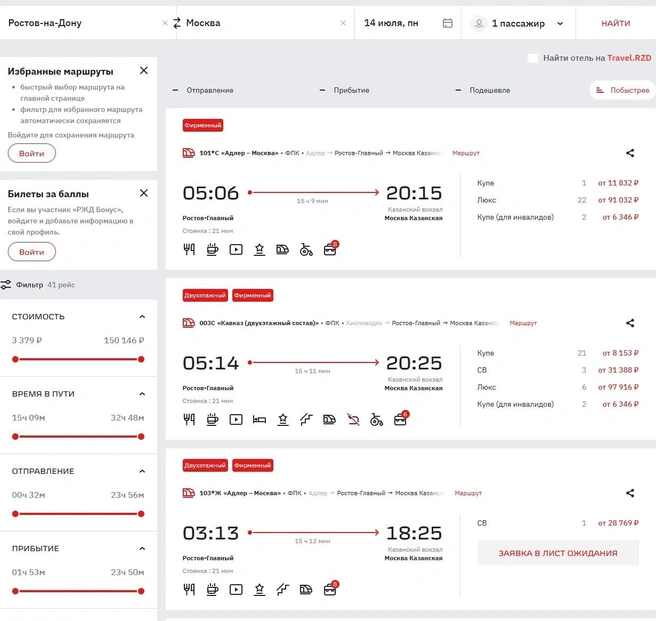Screen dimensions: 656x621
Task: Select Купе от 11 832 ₽ on train 101*С
Action: coord(558,183)
